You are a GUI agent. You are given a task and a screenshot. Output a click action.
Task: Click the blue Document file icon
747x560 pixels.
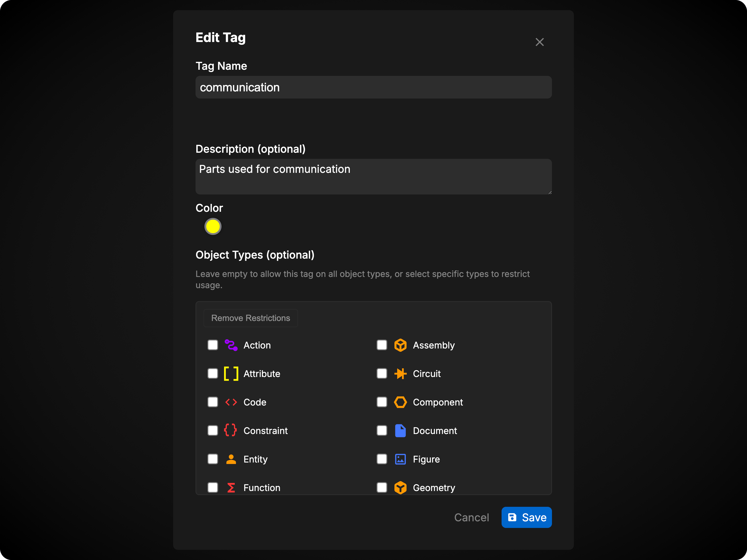[x=400, y=430]
